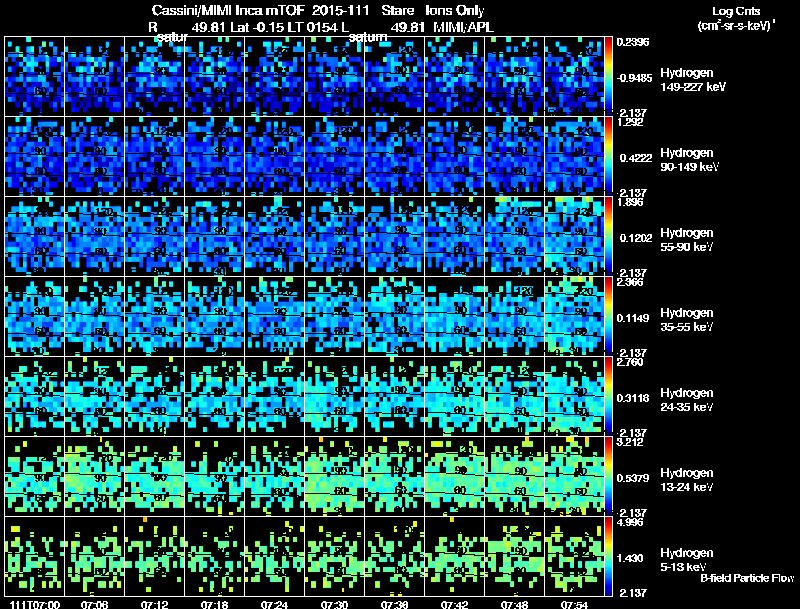Open the Hydrogen 5-13 keV panel at 07:48
Screen dimensions: 800x609
click(x=514, y=556)
